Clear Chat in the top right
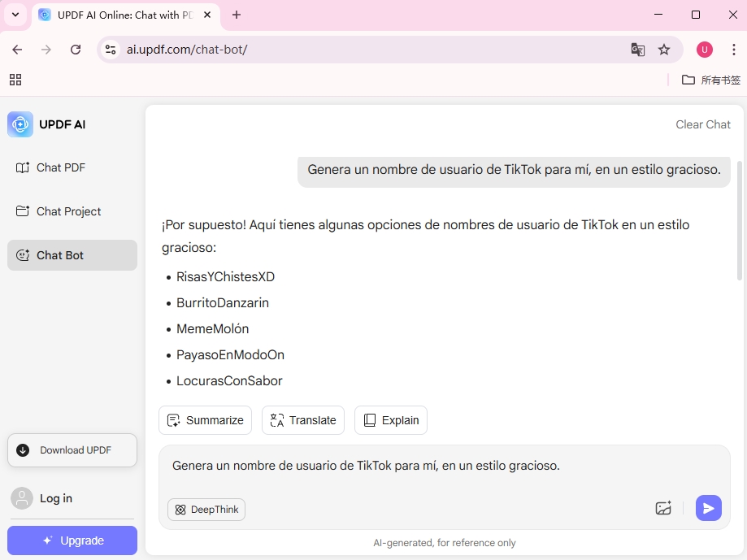747x560 pixels. 702,124
